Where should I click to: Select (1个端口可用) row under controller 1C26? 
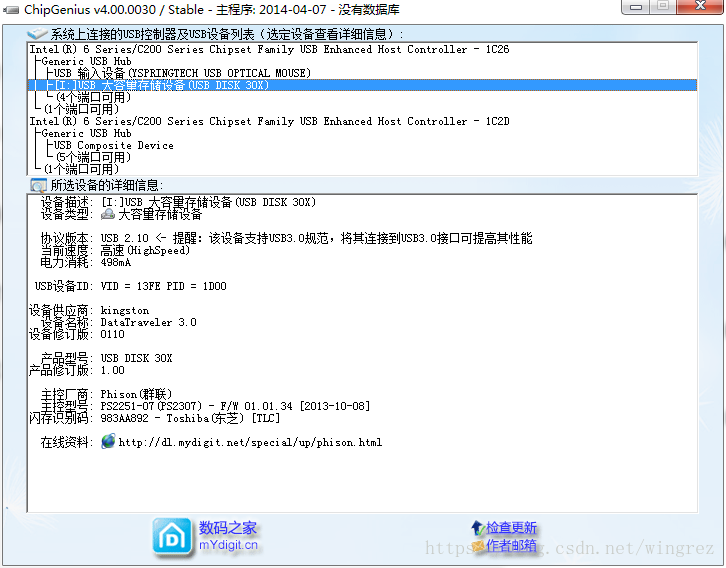point(81,109)
